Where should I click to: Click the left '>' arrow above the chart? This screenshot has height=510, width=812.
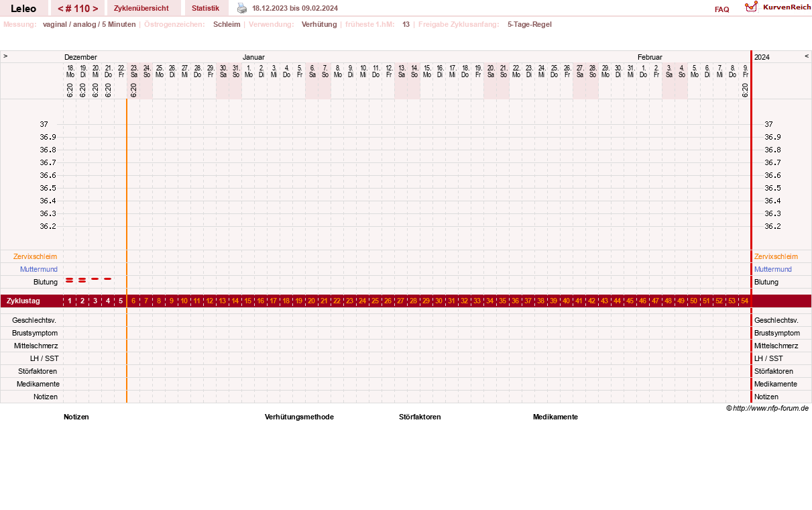(5, 56)
